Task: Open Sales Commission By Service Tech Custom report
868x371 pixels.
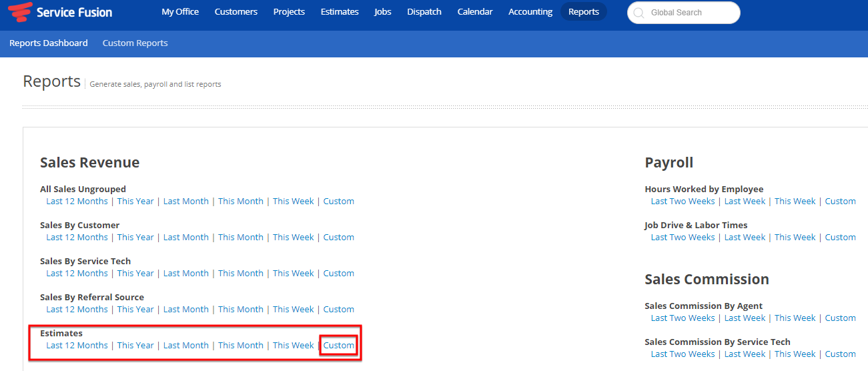Action: (841, 354)
